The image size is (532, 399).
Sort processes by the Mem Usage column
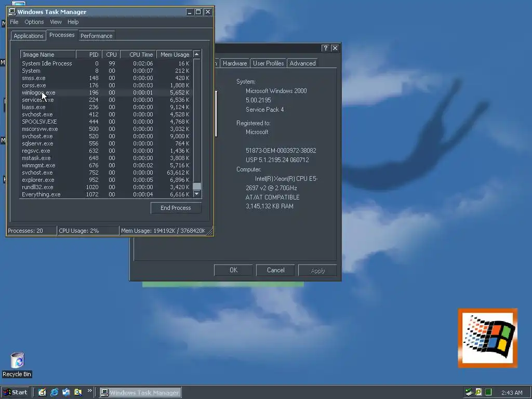pyautogui.click(x=175, y=55)
